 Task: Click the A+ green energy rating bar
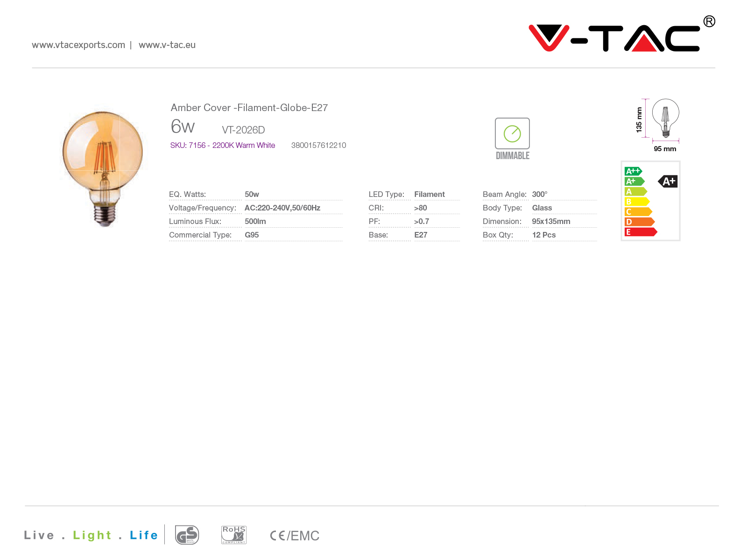coord(634,182)
